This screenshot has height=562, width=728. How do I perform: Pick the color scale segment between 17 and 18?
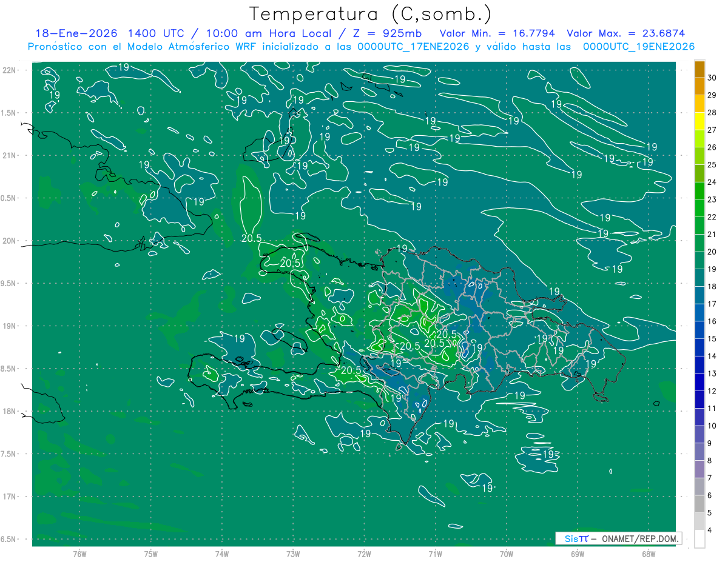coord(699,295)
